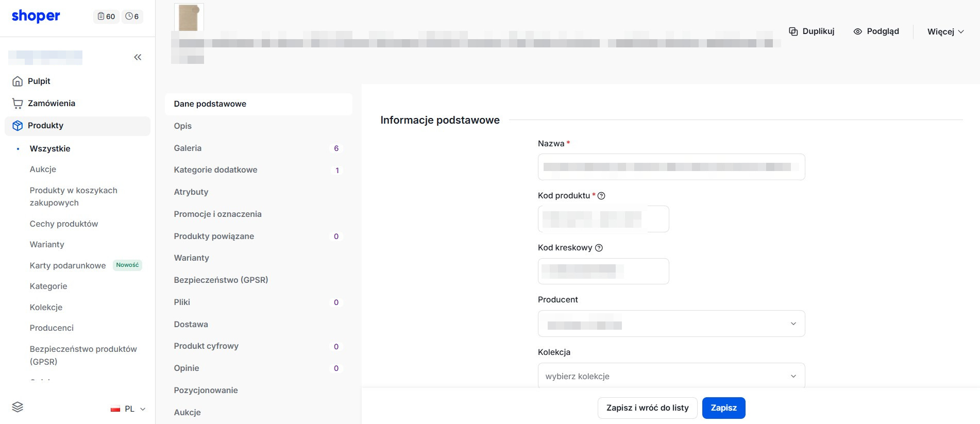Click the Nowość badge
Viewport: 980px width, 424px height.
tap(127, 265)
